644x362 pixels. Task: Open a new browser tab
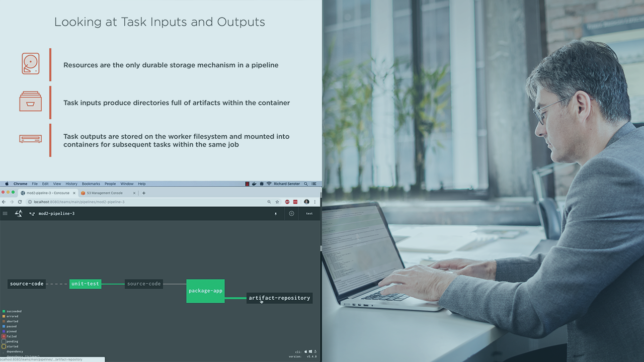(144, 193)
